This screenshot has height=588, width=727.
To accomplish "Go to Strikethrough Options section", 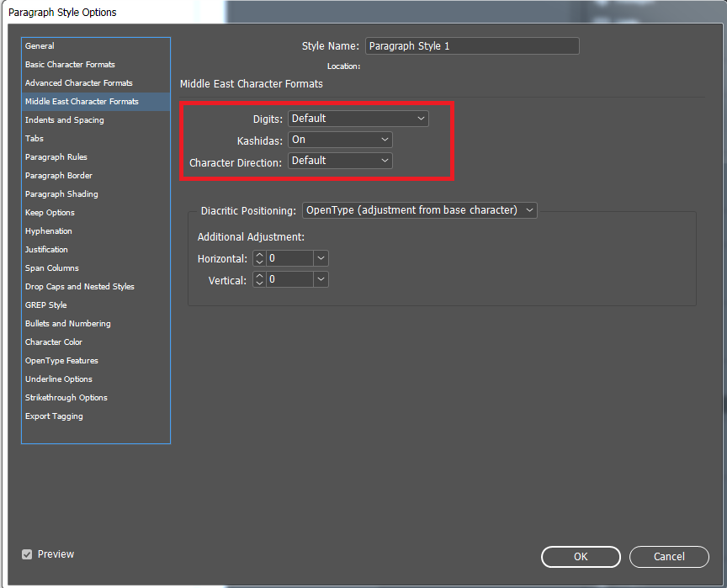I will (96, 398).
